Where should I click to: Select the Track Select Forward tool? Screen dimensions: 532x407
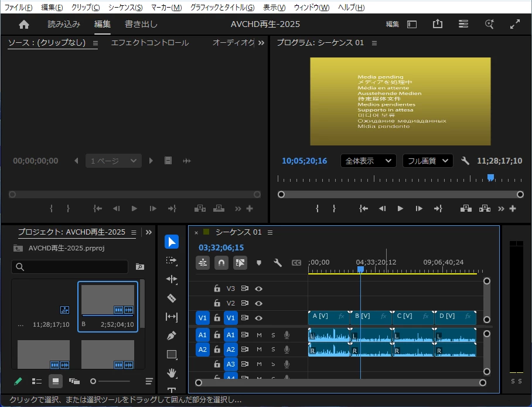tap(172, 260)
